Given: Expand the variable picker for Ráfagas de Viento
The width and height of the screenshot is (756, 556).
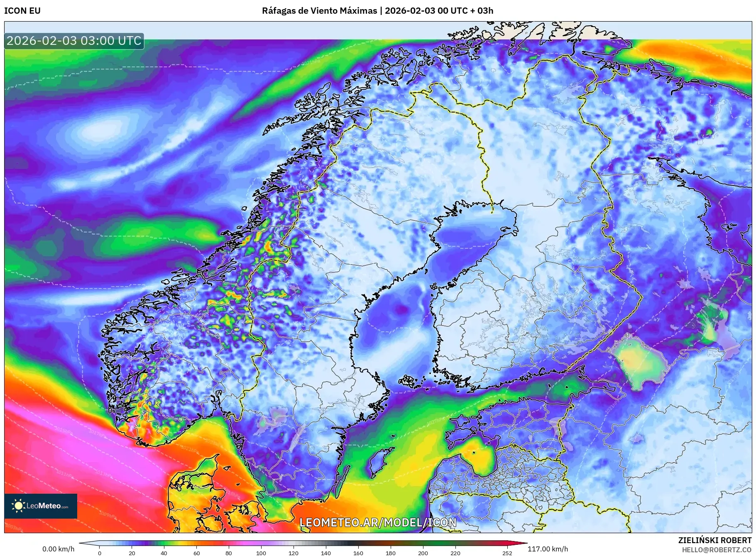Looking at the screenshot, I should pyautogui.click(x=320, y=11).
